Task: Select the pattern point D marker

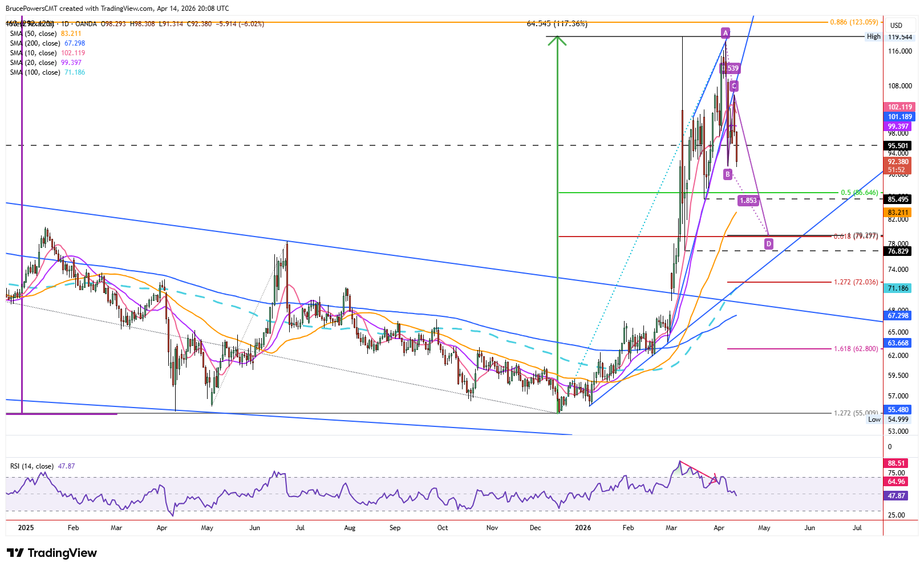Action: 769,244
